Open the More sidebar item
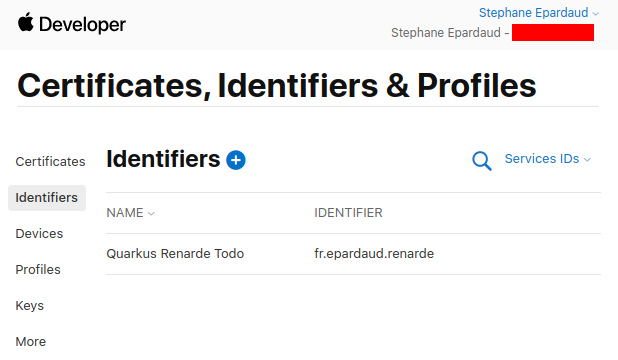 (x=31, y=341)
